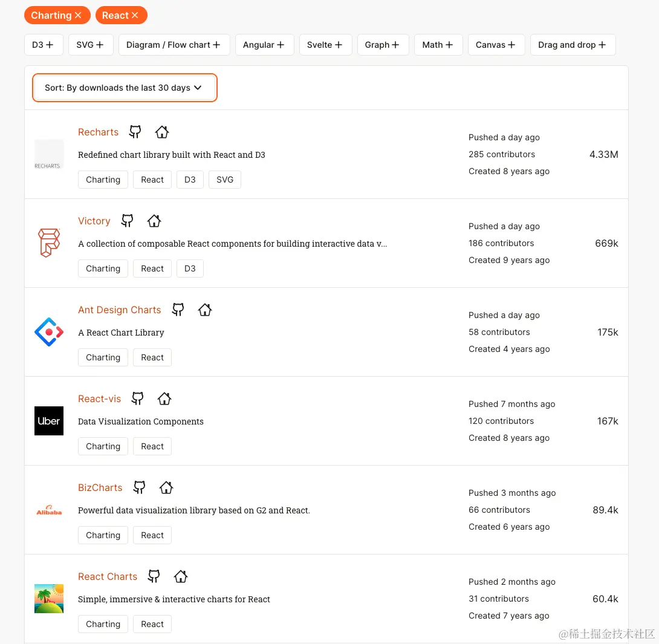
Task: Add the D3 filter tag
Action: pos(44,45)
